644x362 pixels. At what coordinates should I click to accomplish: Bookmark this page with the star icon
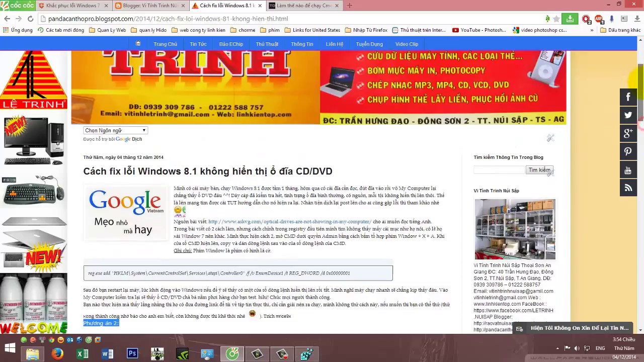click(x=556, y=19)
